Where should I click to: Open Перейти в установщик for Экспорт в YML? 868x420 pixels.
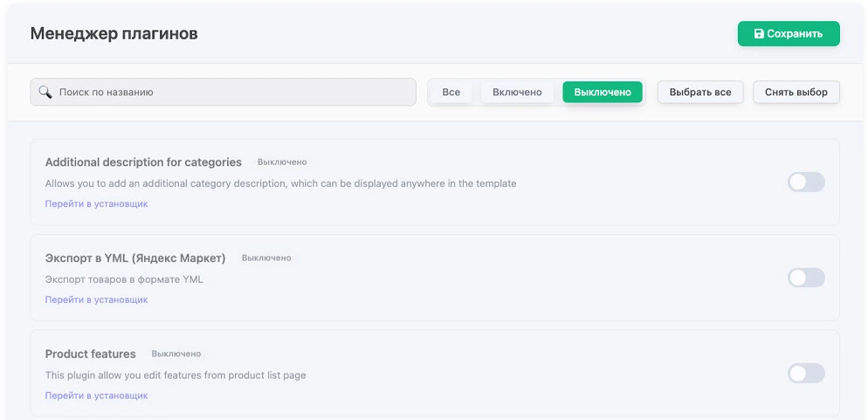point(96,300)
